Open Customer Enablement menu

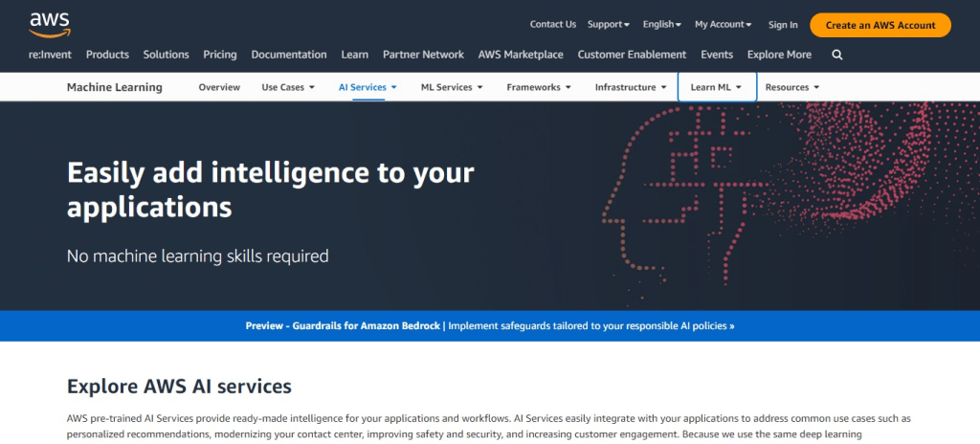(x=632, y=55)
